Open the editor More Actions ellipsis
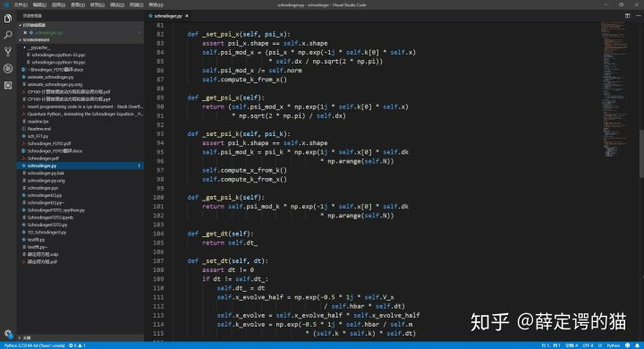Screen dimensions: 644x349 pos(638,15)
